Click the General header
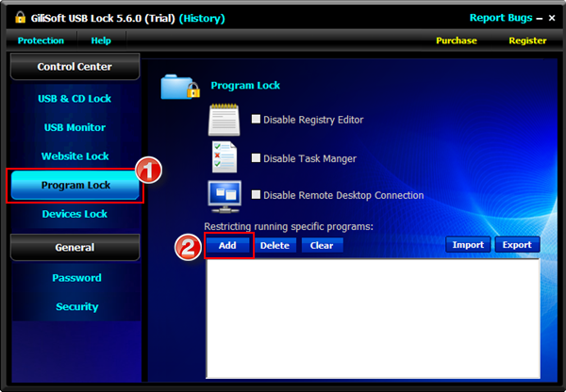The height and width of the screenshot is (392, 566). point(75,248)
